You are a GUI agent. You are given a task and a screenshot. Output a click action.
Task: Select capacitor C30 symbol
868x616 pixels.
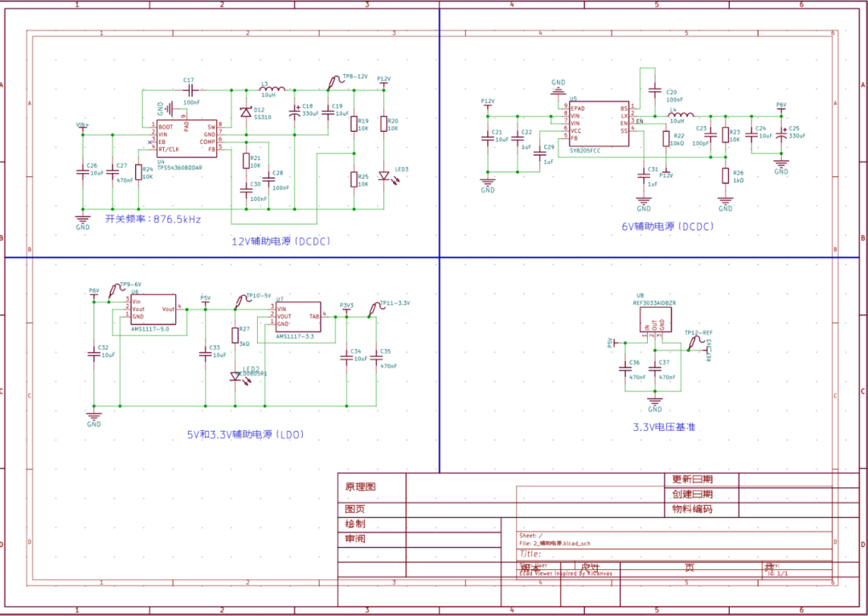coord(246,191)
